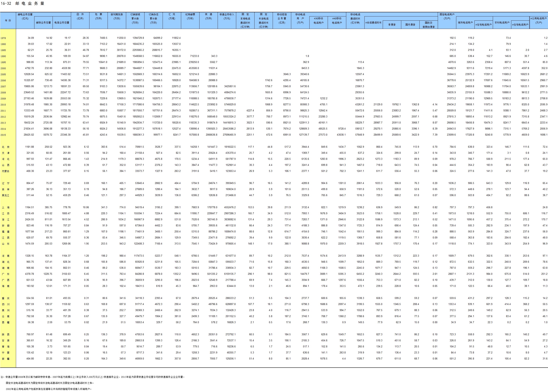Click the 订销报纸累计数 column header

tap(135, 18)
